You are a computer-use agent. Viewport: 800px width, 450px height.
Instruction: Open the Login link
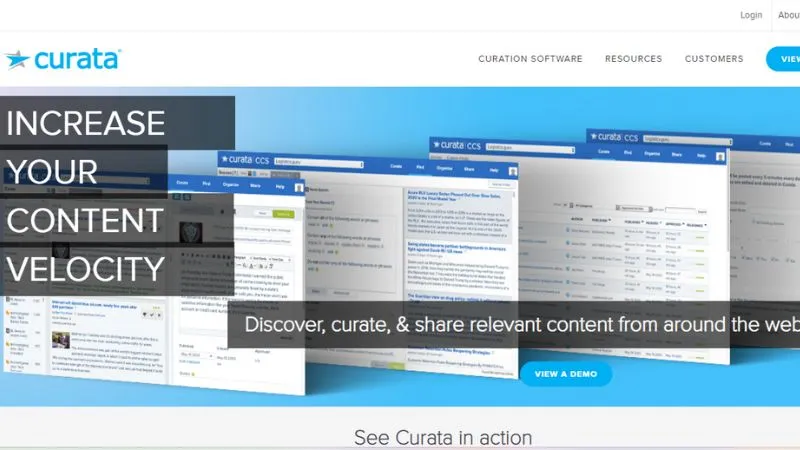751,15
